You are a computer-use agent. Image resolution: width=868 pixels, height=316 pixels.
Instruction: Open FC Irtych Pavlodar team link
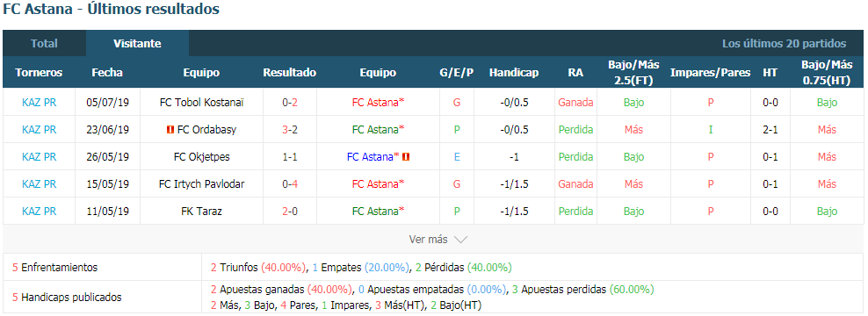[x=201, y=184]
